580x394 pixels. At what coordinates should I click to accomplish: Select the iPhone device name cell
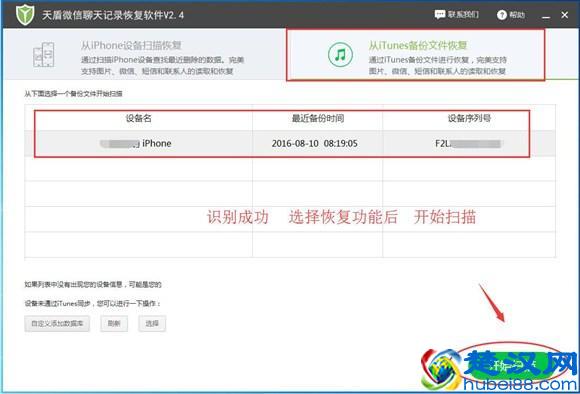(139, 143)
